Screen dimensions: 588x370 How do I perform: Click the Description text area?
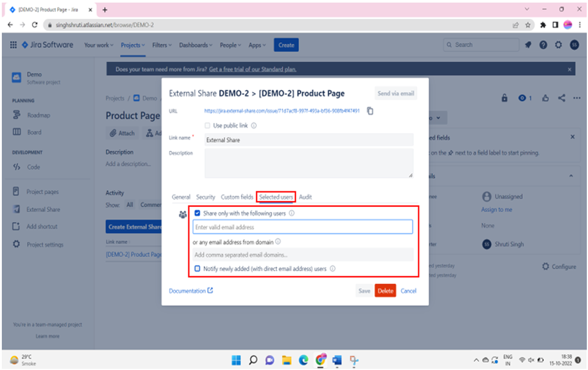[309, 163]
